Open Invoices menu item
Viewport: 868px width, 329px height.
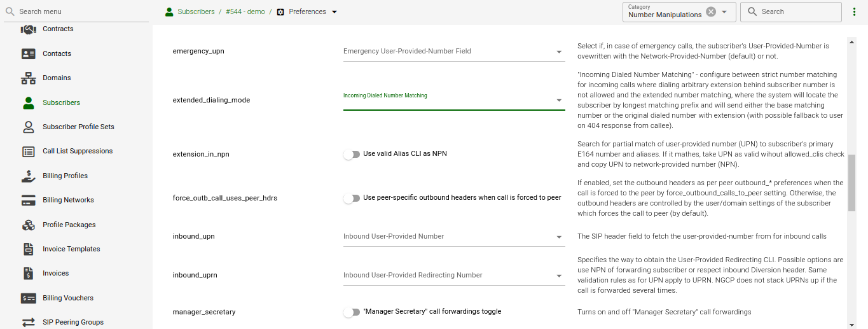55,274
